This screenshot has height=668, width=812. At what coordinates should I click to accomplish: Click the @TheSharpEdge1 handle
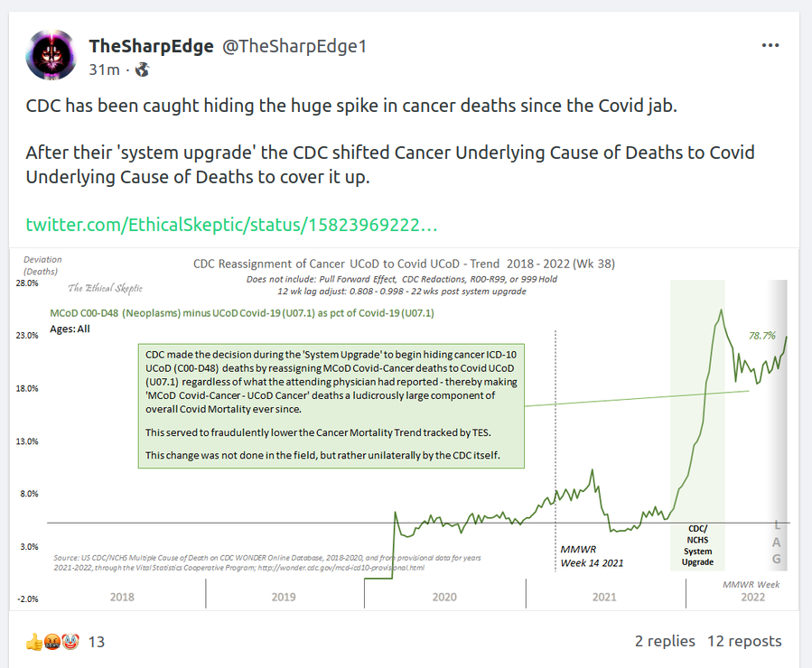(x=289, y=46)
